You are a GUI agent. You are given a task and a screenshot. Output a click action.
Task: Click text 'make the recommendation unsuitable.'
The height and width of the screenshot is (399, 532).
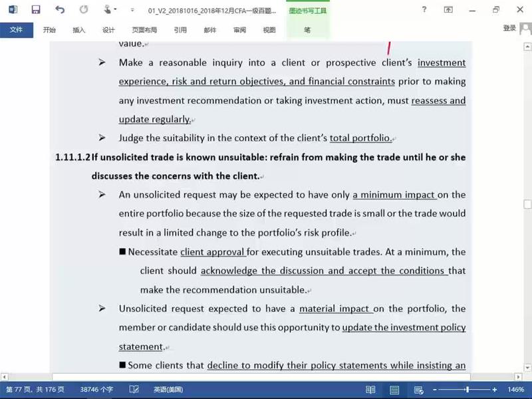pyautogui.click(x=223, y=290)
